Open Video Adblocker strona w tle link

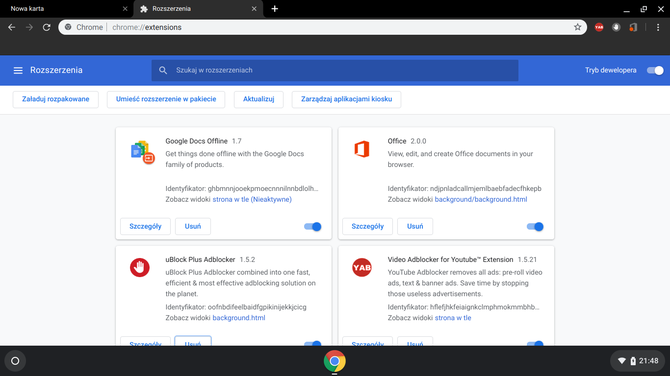(453, 318)
